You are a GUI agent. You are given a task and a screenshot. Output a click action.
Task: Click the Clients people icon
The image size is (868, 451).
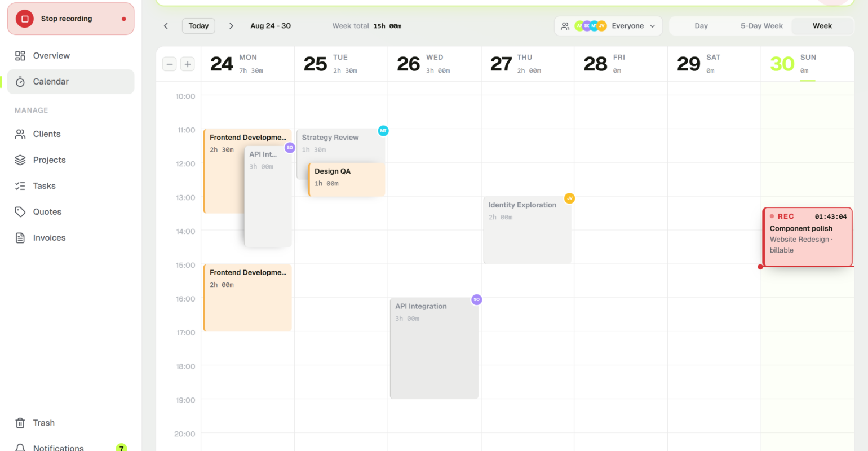coord(20,134)
